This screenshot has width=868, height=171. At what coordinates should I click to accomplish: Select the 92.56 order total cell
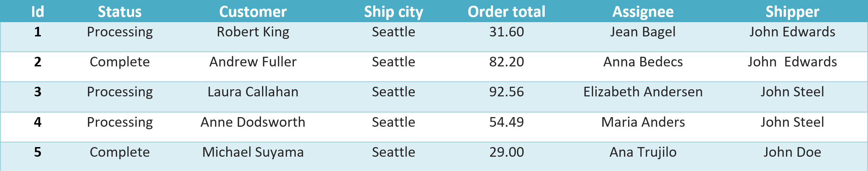click(x=506, y=92)
